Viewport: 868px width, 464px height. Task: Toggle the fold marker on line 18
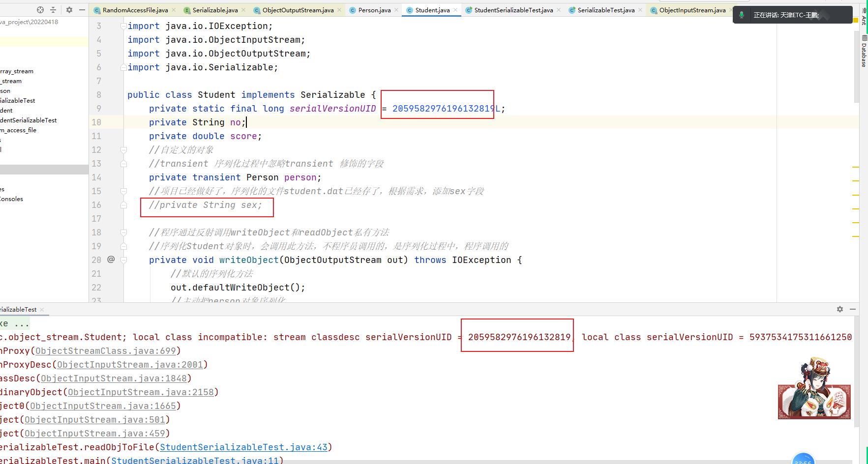124,232
